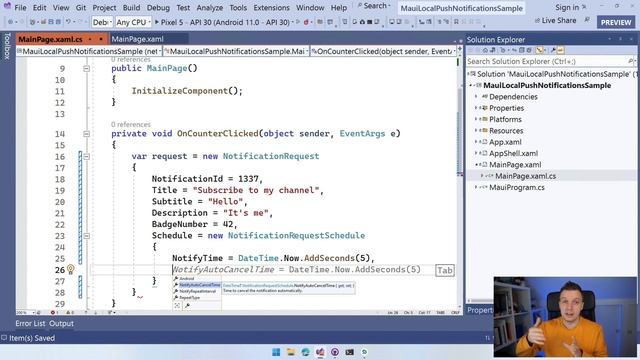The width and height of the screenshot is (640, 360).
Task: Switch to the MainPage.xaml tab
Action: [137, 39]
